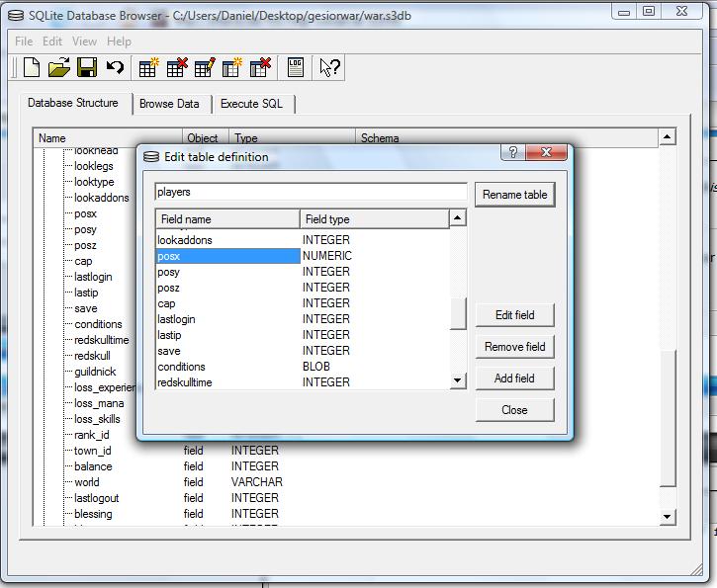
Task: Click the Add field button
Action: pyautogui.click(x=515, y=378)
